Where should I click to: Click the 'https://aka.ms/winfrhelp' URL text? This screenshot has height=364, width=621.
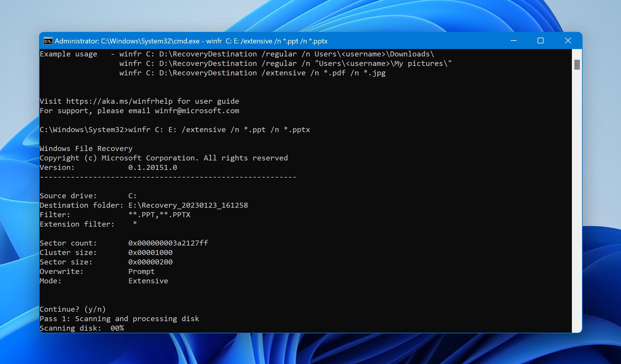[x=119, y=101]
